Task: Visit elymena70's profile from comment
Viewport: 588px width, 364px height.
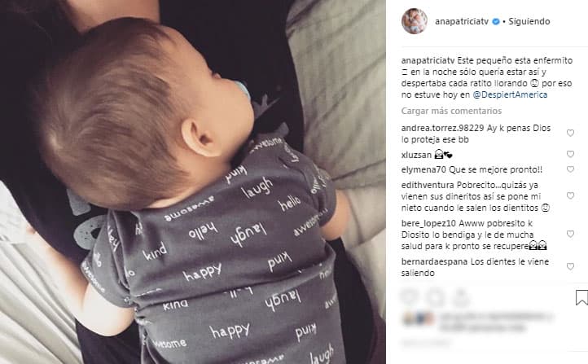Action: 423,169
